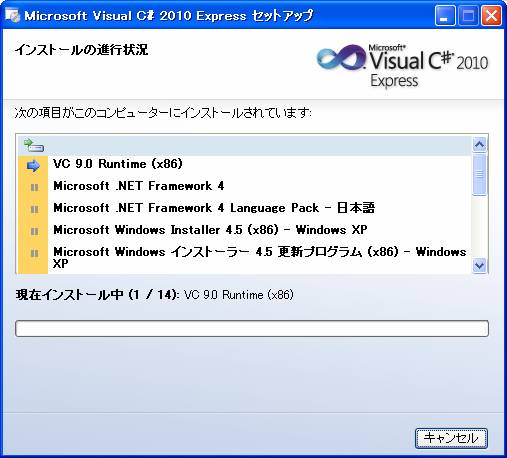Viewport: 507px width, 458px height.
Task: Minimize the setup window
Action: (445, 16)
